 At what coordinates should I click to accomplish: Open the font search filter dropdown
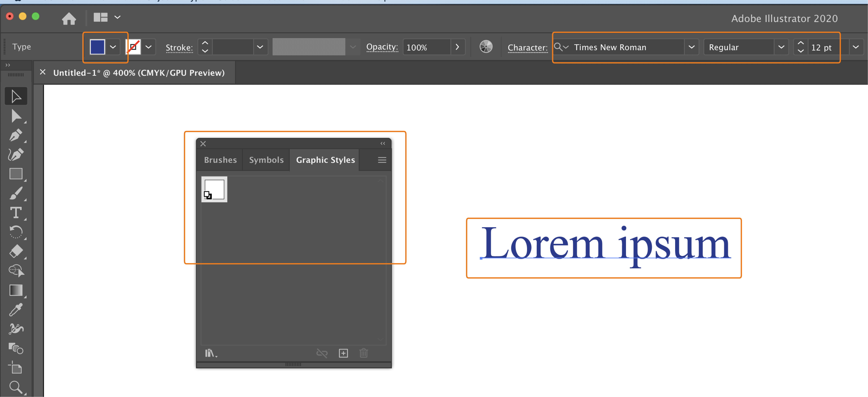tap(561, 47)
